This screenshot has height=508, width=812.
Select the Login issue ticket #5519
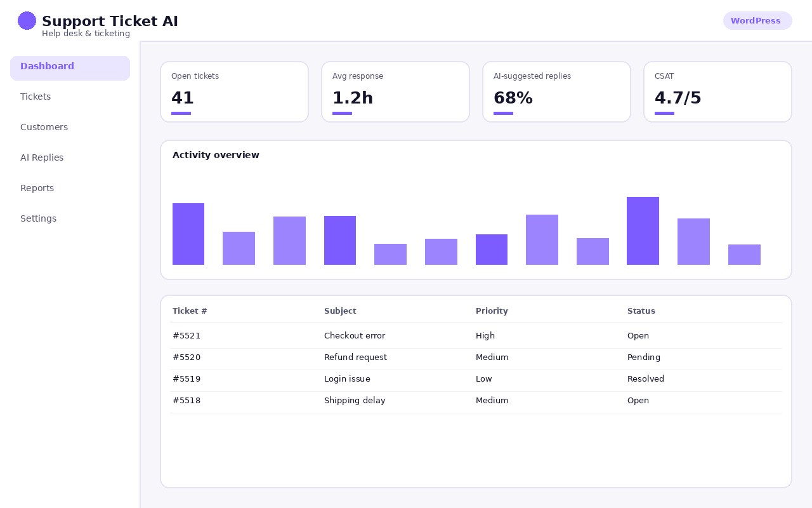476,379
